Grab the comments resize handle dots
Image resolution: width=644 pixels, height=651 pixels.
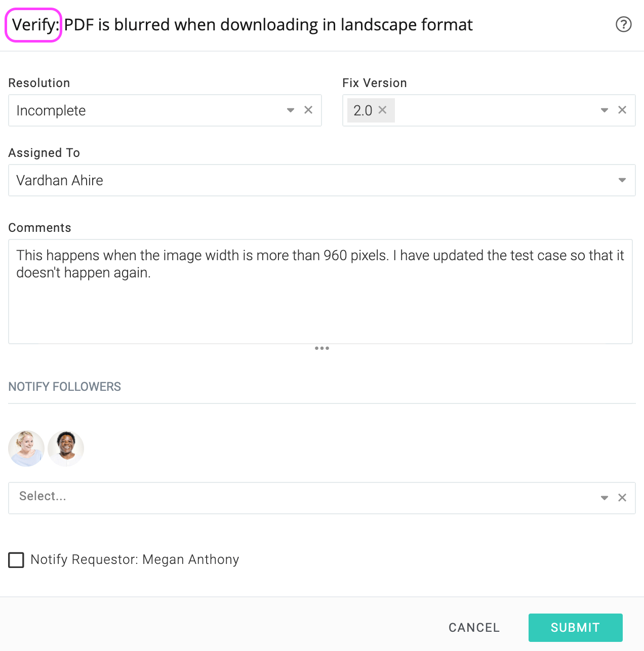(x=322, y=348)
